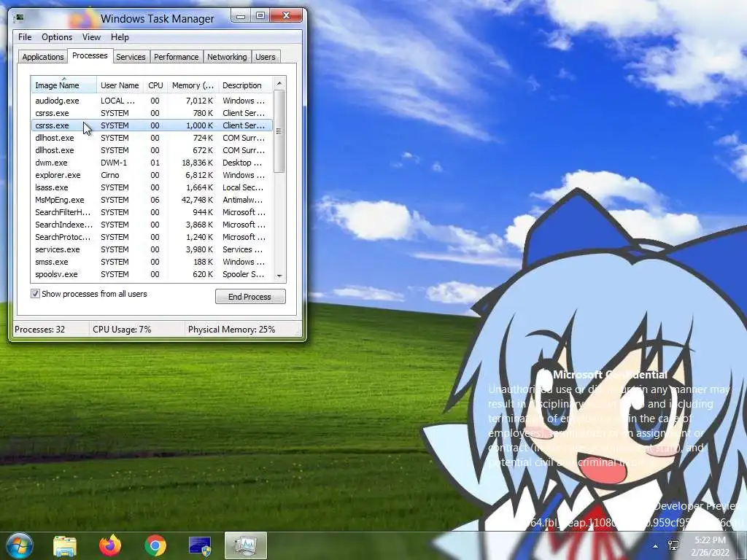The width and height of the screenshot is (747, 560).
Task: Go to the Performance tab
Action: tap(177, 57)
